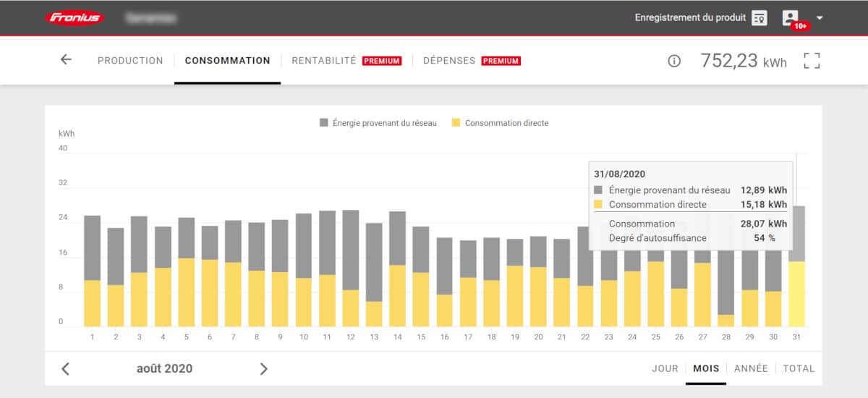Click the Enregistrement du produit link
This screenshot has width=868, height=398.
coord(690,17)
